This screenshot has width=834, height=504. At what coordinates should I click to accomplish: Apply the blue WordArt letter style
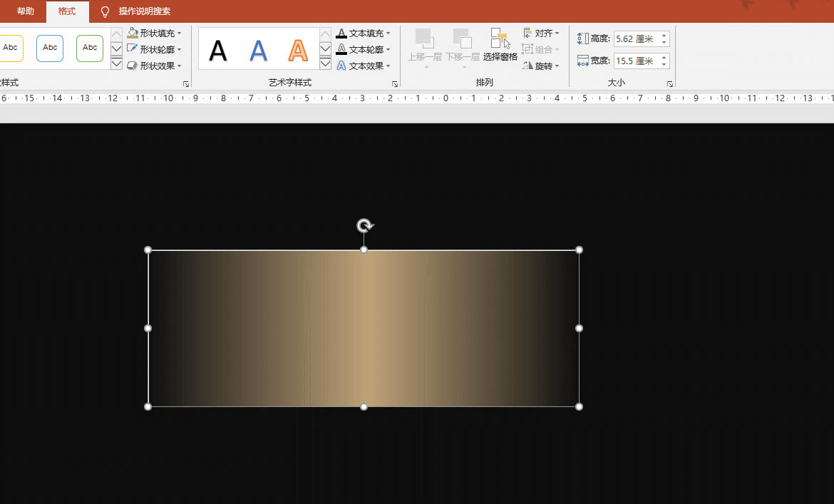pos(258,48)
